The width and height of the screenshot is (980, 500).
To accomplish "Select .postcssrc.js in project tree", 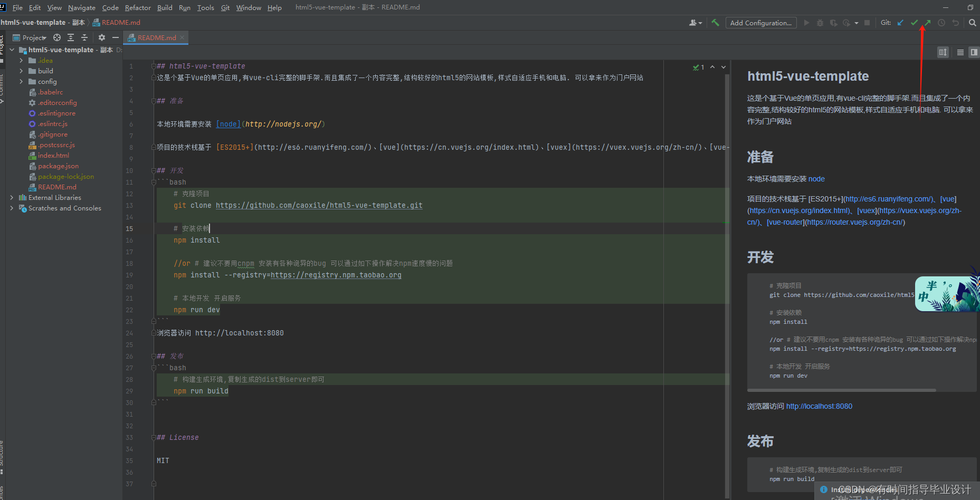I will 56,145.
